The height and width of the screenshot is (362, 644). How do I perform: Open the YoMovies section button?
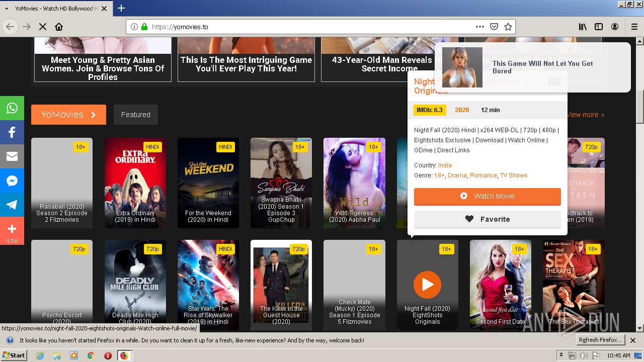pos(68,115)
